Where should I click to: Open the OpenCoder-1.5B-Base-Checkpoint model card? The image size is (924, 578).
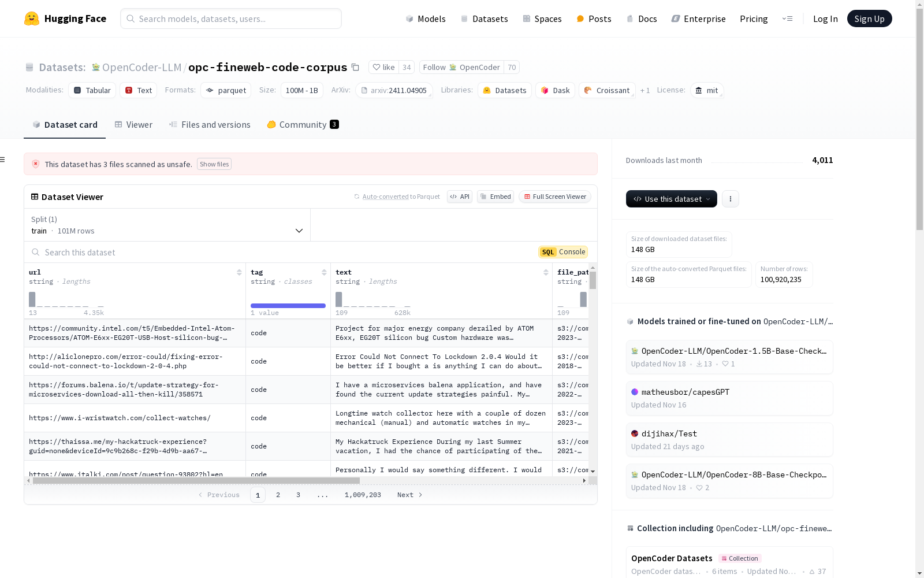(729, 357)
